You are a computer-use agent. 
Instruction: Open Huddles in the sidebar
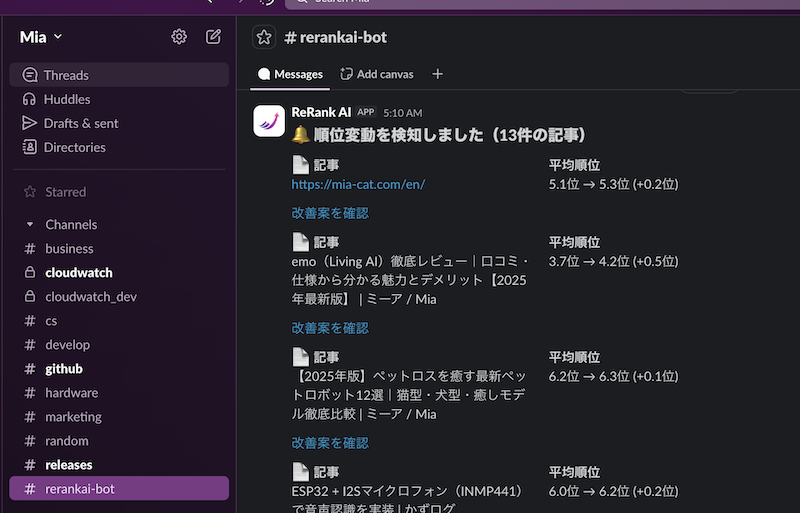coord(119,99)
